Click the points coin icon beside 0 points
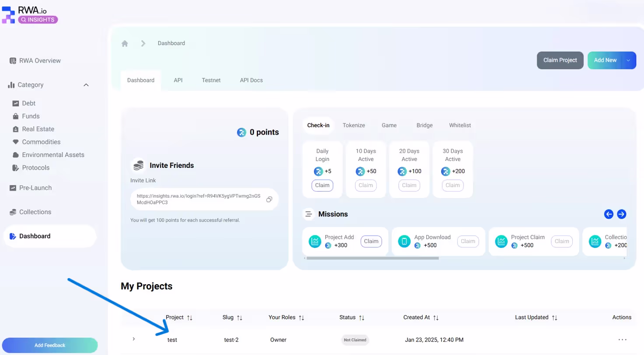644x355 pixels. click(x=241, y=132)
